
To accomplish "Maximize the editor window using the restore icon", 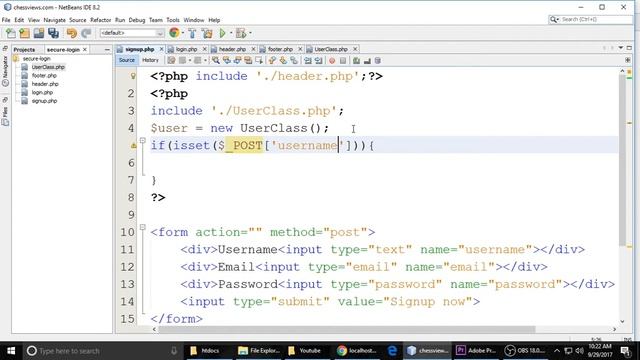I will (x=629, y=48).
